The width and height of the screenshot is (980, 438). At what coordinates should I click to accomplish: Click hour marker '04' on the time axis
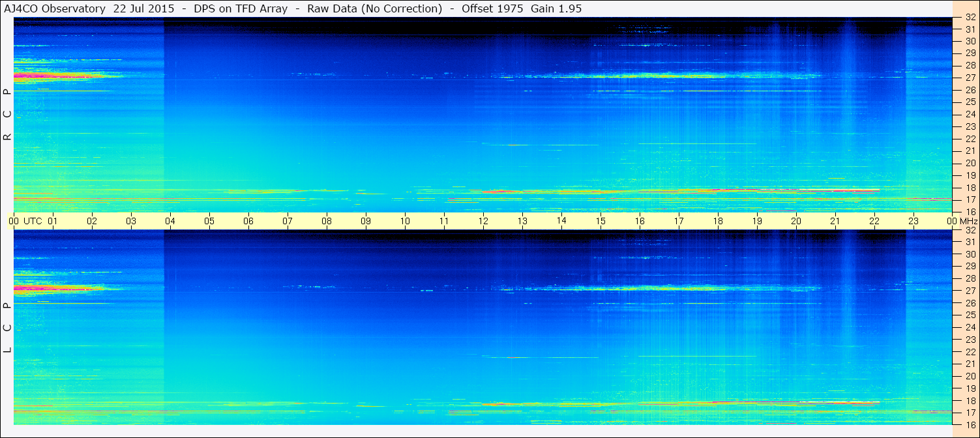point(170,221)
